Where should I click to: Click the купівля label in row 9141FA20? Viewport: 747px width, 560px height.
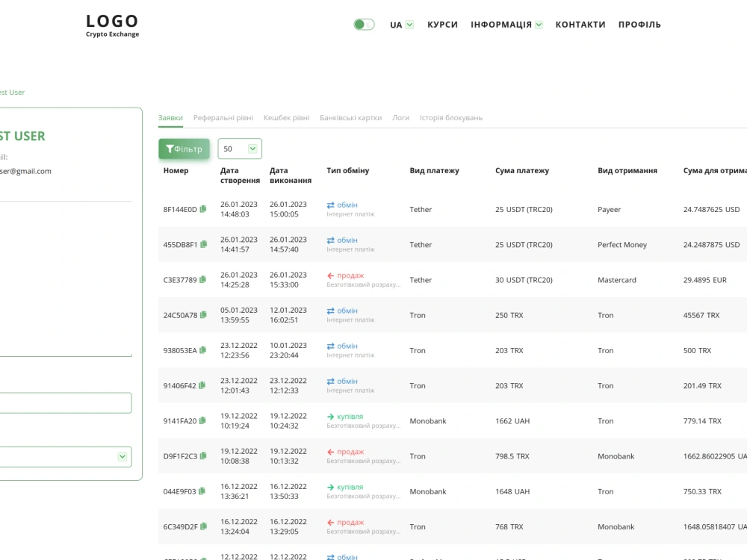[350, 416]
